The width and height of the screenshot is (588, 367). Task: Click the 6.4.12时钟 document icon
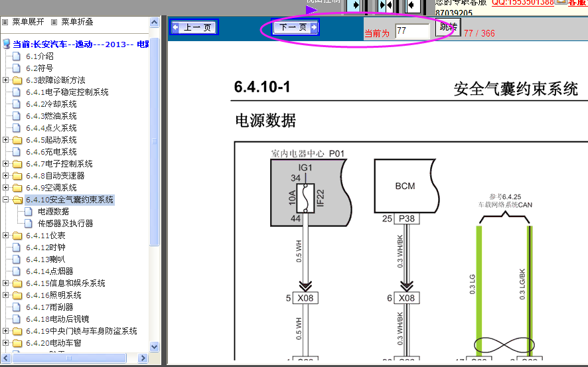(x=17, y=248)
